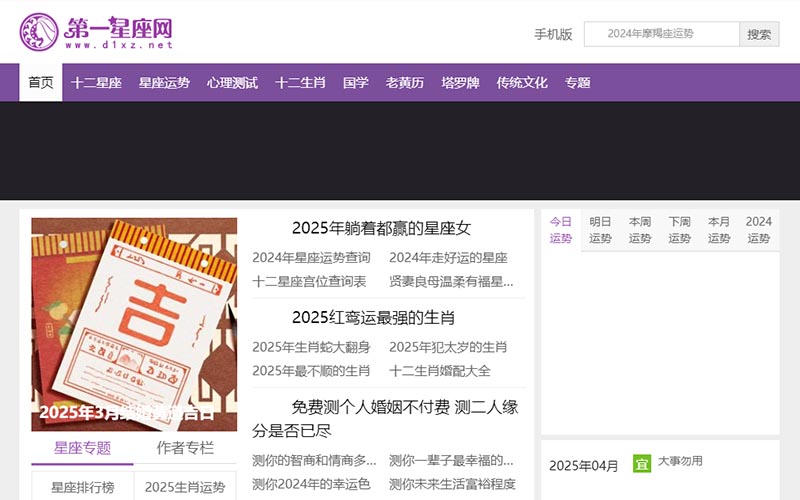Open the 2025红鸾运最强的生肖 headline
The width and height of the screenshot is (800, 500).
pos(373,317)
